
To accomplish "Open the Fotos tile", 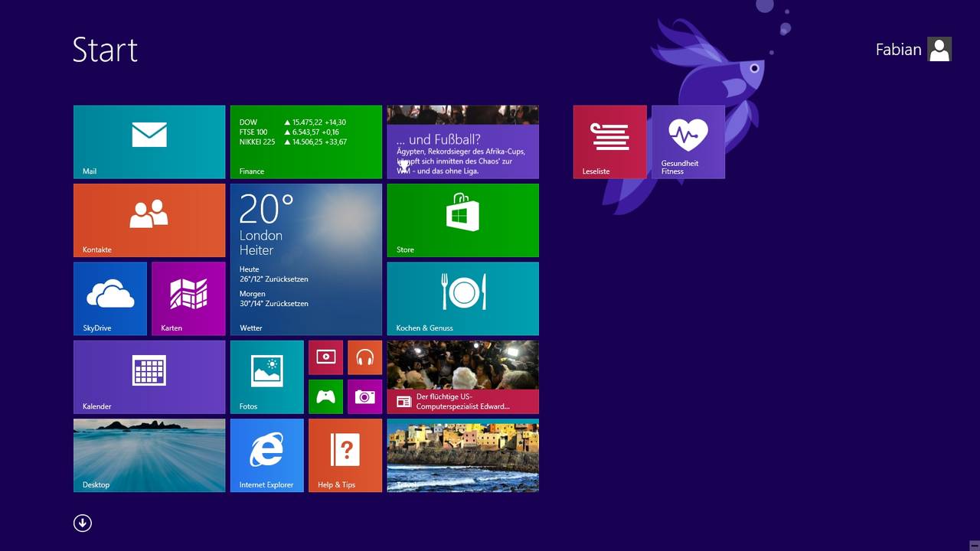I will click(266, 377).
